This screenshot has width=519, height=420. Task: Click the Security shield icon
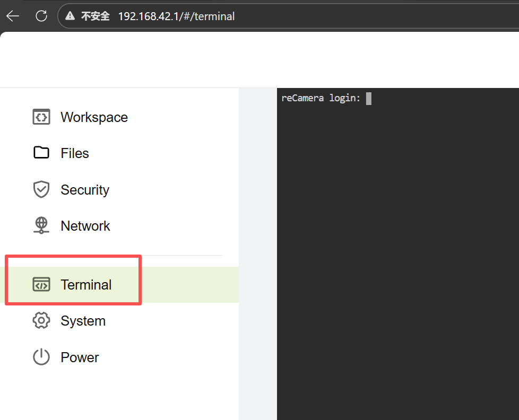pyautogui.click(x=41, y=189)
